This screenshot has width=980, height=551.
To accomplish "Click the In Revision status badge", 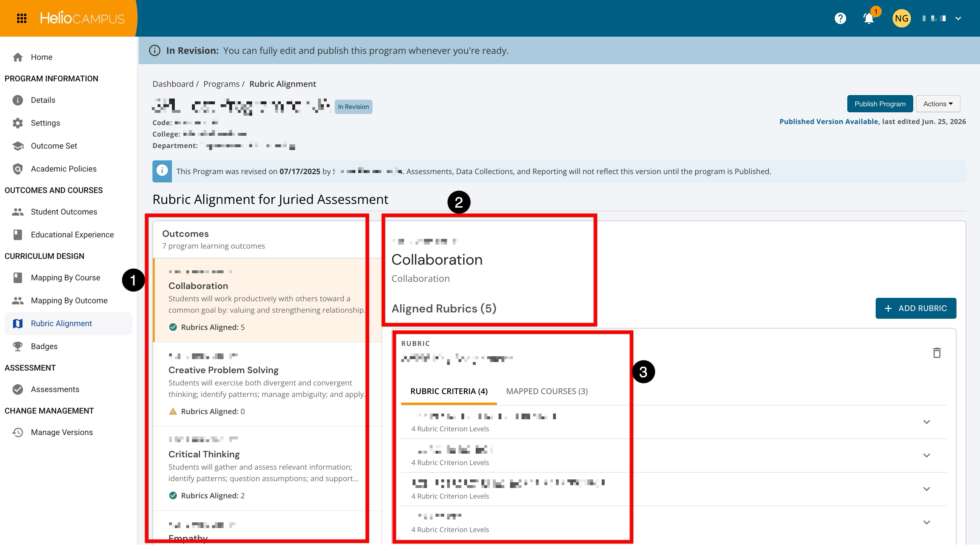I will coord(353,107).
